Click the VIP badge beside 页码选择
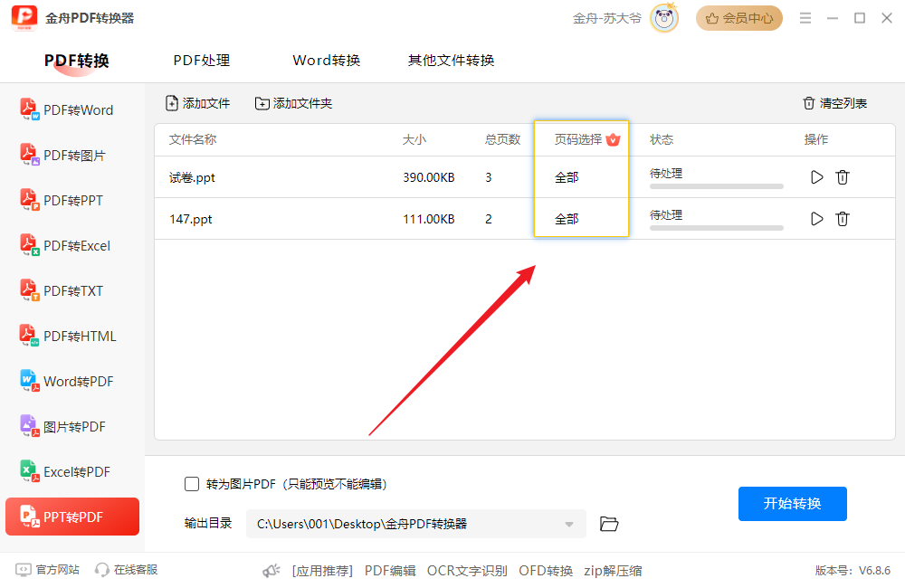The width and height of the screenshot is (905, 588). 613,139
